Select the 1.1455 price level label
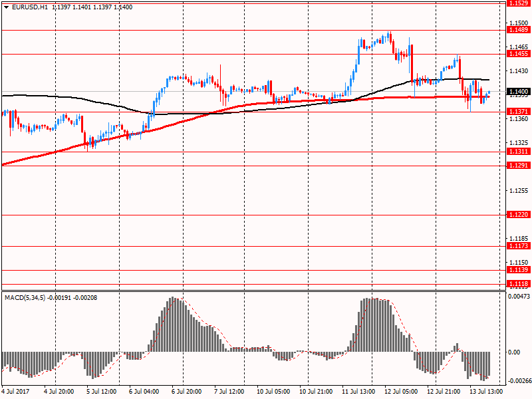This screenshot has width=532, height=399. pos(519,54)
